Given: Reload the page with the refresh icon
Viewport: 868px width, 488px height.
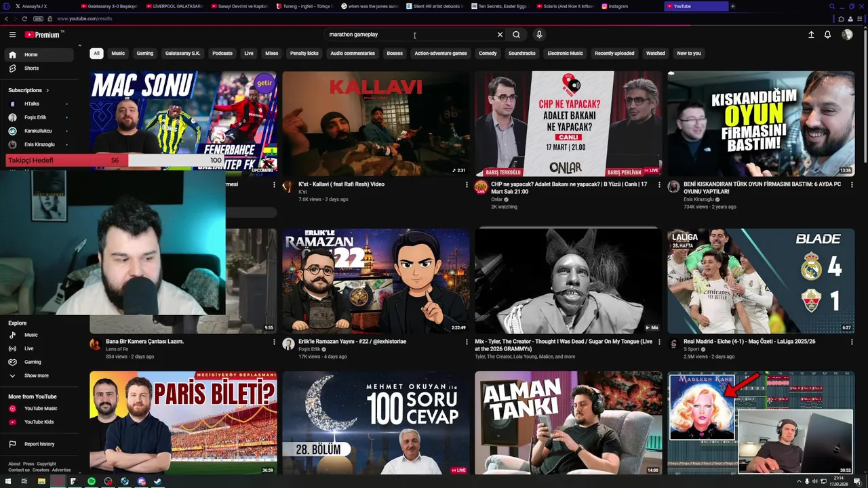Looking at the screenshot, I should tap(25, 19).
